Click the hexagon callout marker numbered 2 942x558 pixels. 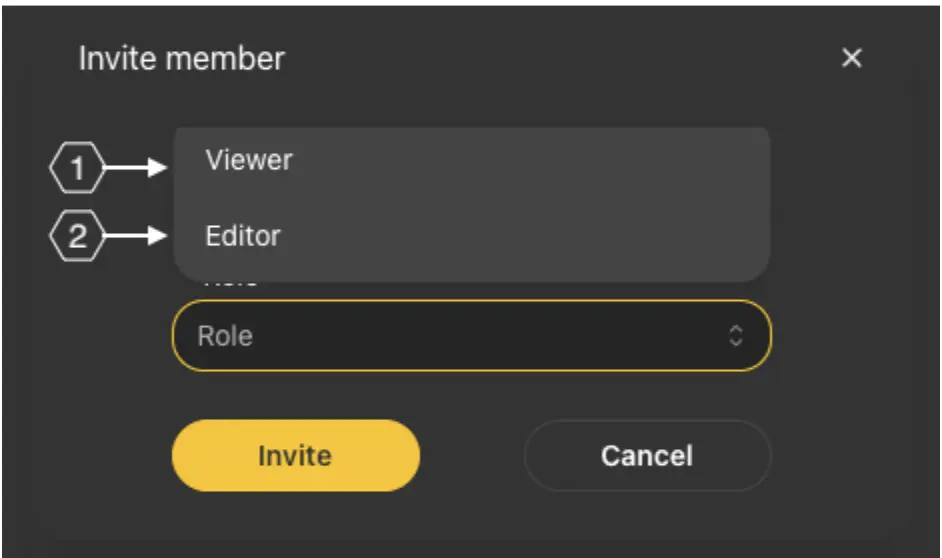coord(77,237)
